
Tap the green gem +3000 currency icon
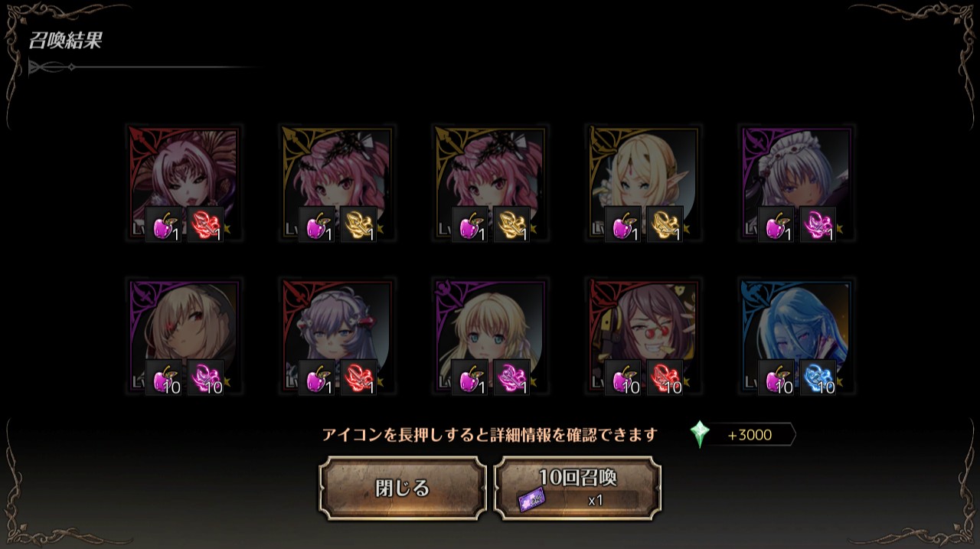(x=699, y=435)
